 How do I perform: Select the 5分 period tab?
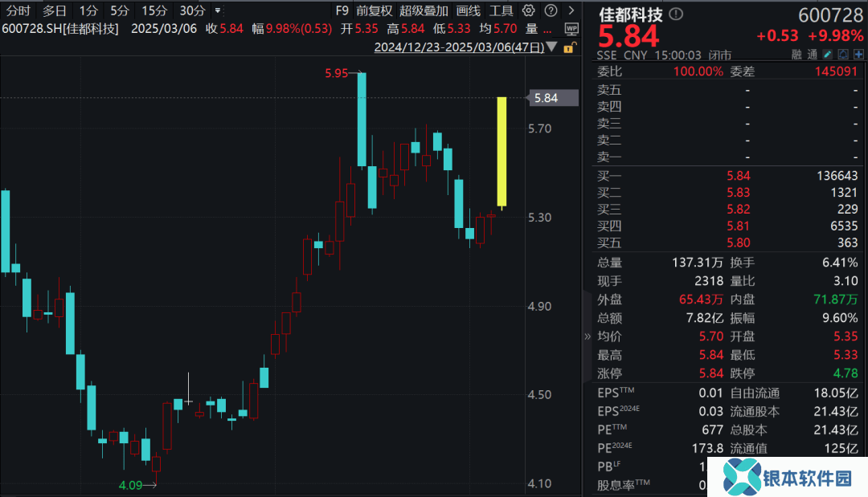[x=119, y=10]
